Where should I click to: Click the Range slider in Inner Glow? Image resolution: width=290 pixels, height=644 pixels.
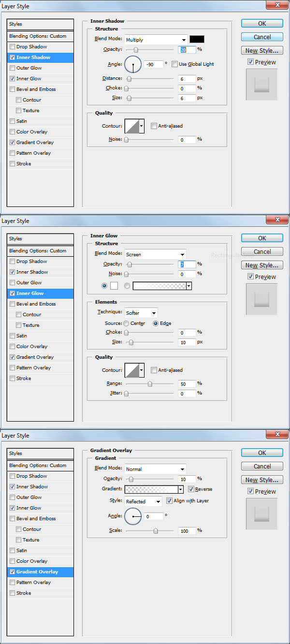(x=150, y=384)
